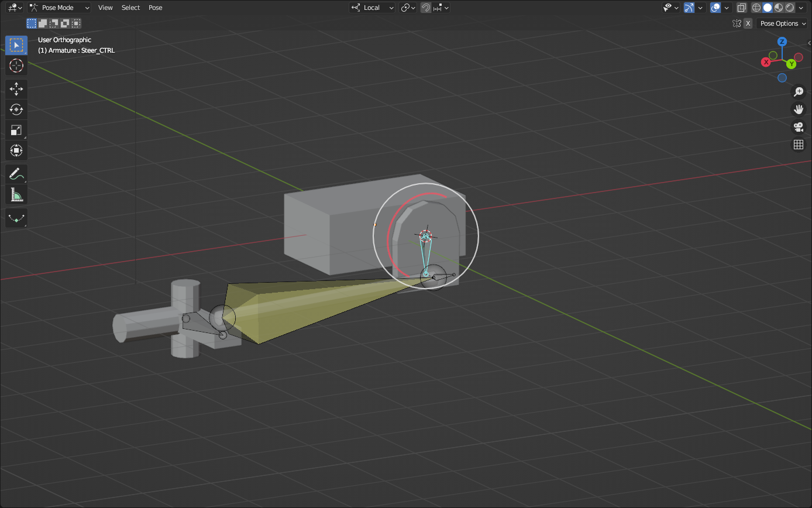
Task: Open the gizmo options arrow
Action: click(x=701, y=8)
